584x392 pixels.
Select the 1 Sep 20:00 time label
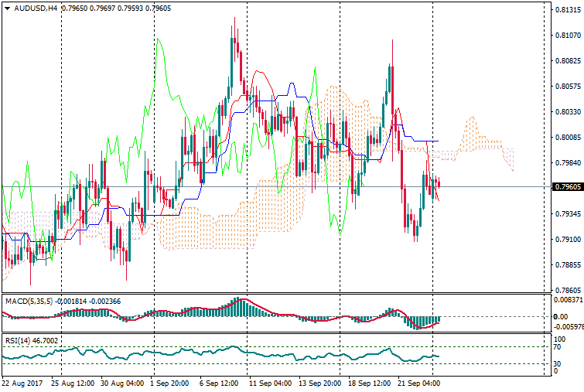coord(171,383)
